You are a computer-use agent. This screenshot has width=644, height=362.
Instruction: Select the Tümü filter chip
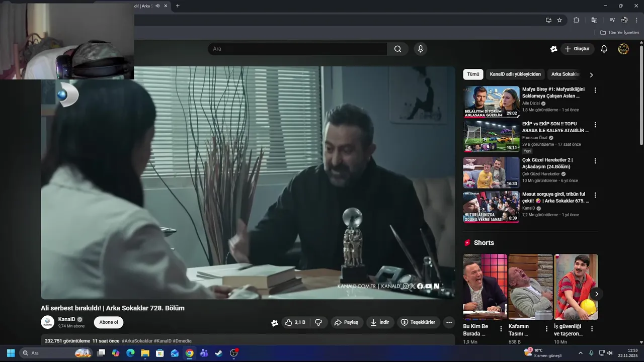click(473, 74)
